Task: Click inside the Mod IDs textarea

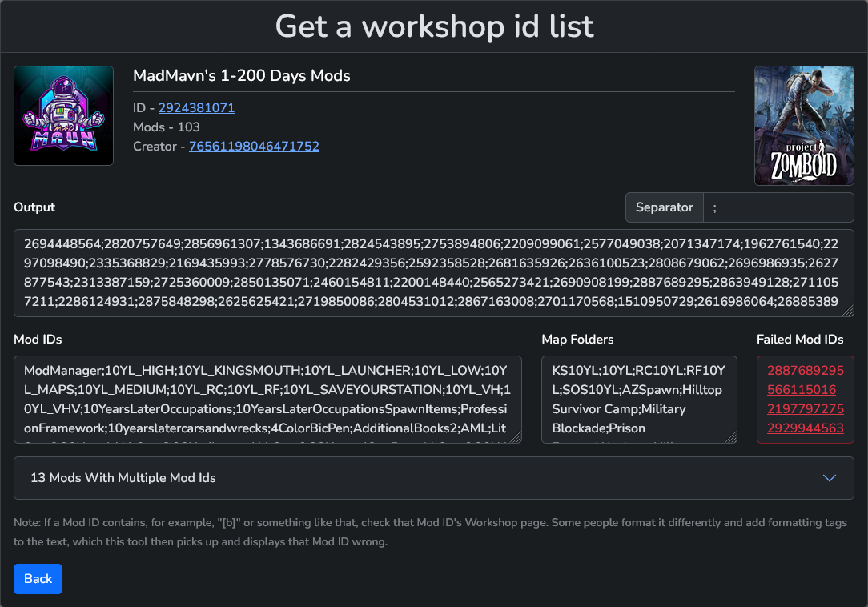Action: tap(267, 400)
